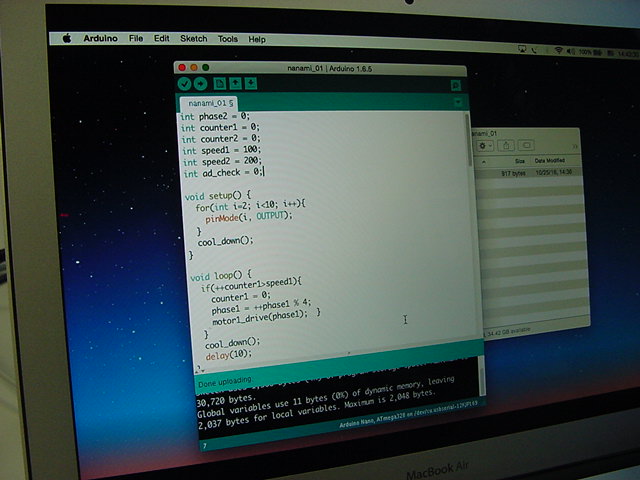Click the Finder window title nanami_01

coord(484,133)
